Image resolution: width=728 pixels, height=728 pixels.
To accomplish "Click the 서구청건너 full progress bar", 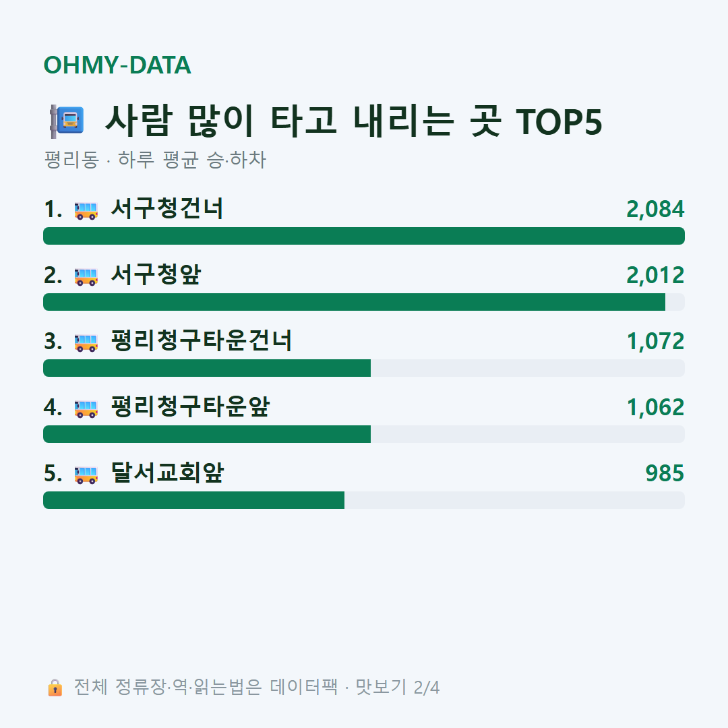I will [364, 236].
